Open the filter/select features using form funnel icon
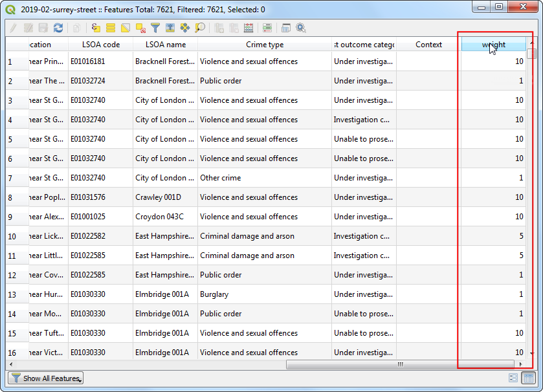The height and width of the screenshot is (392, 543). coord(155,28)
